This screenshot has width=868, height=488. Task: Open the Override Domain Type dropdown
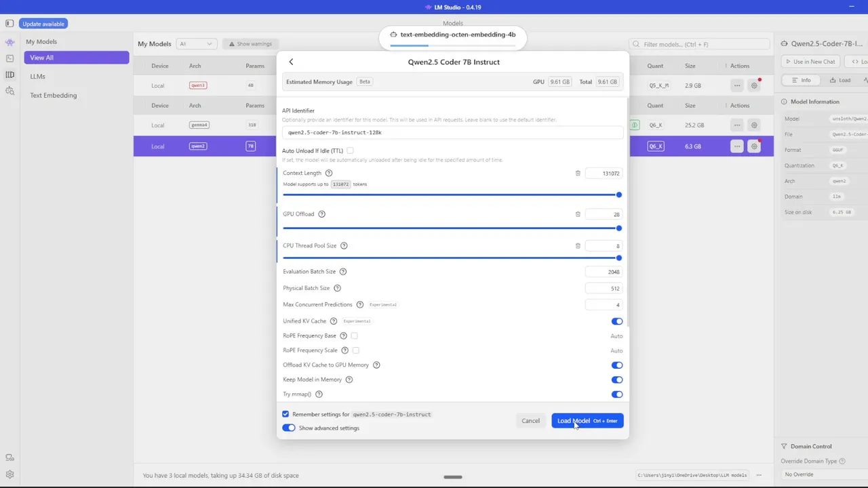824,474
